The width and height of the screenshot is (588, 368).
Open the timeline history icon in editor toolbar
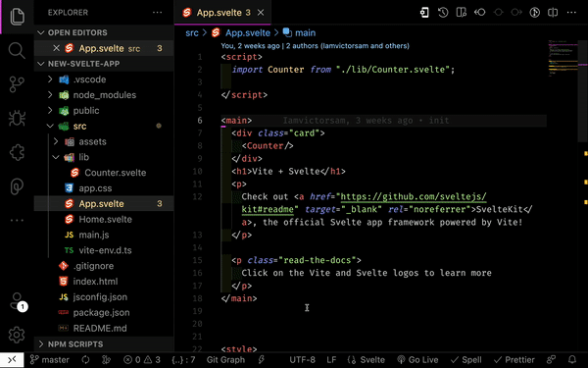[x=443, y=13]
